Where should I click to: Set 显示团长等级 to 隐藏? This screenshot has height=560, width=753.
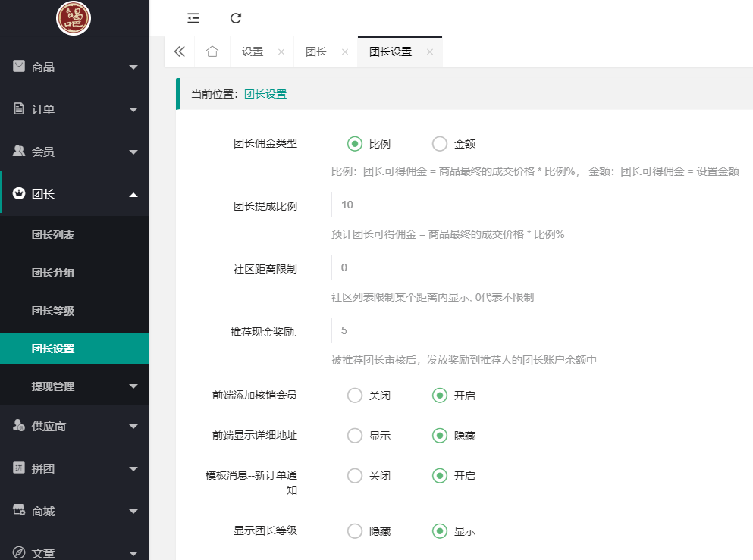(354, 531)
